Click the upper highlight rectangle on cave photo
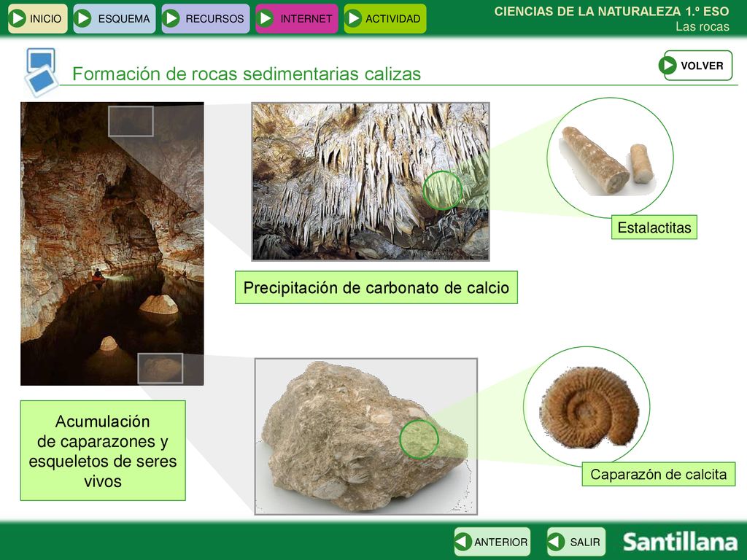The height and width of the screenshot is (560, 747). click(131, 121)
